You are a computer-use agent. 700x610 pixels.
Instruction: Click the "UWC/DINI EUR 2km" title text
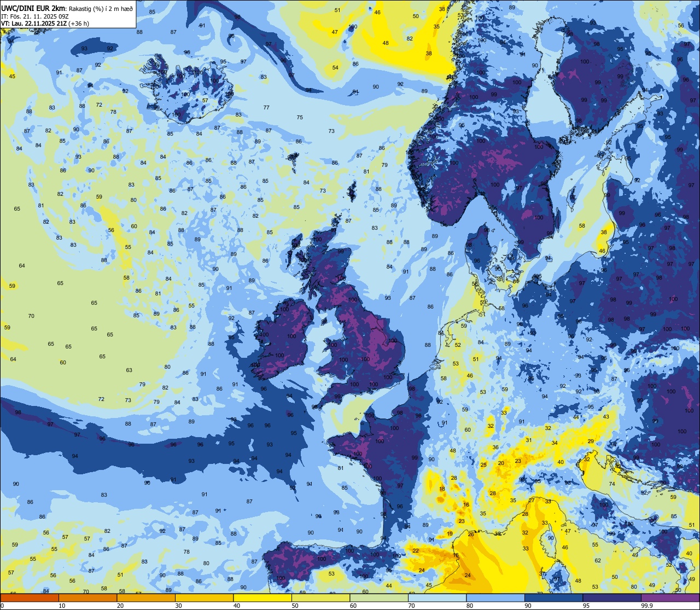click(33, 8)
